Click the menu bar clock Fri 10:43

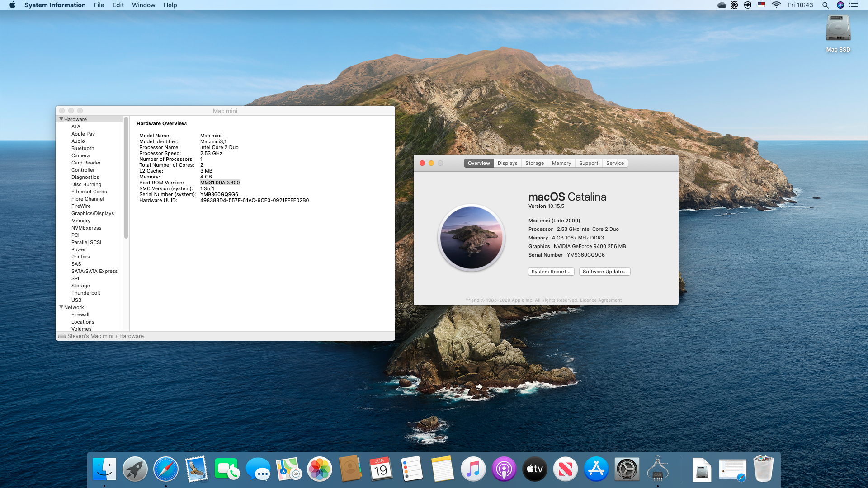(800, 5)
